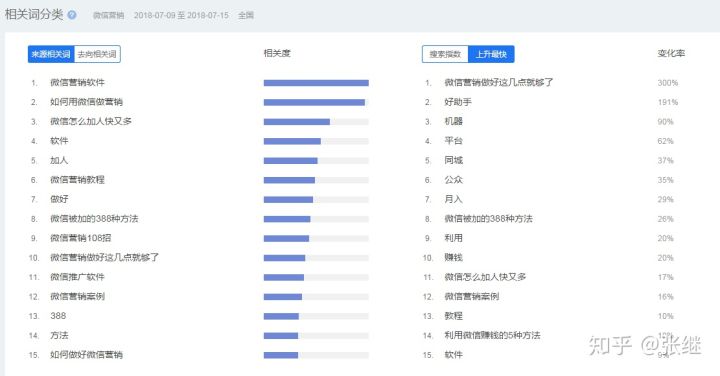Switch to the 去向相关词 tab
The width and height of the screenshot is (720, 376).
click(x=97, y=54)
